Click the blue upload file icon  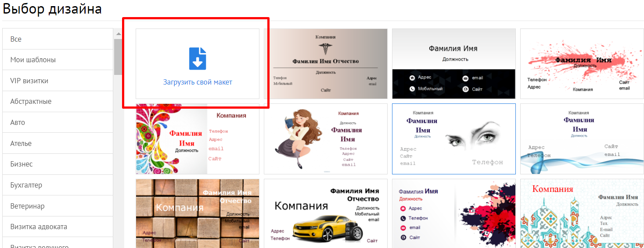tap(198, 59)
